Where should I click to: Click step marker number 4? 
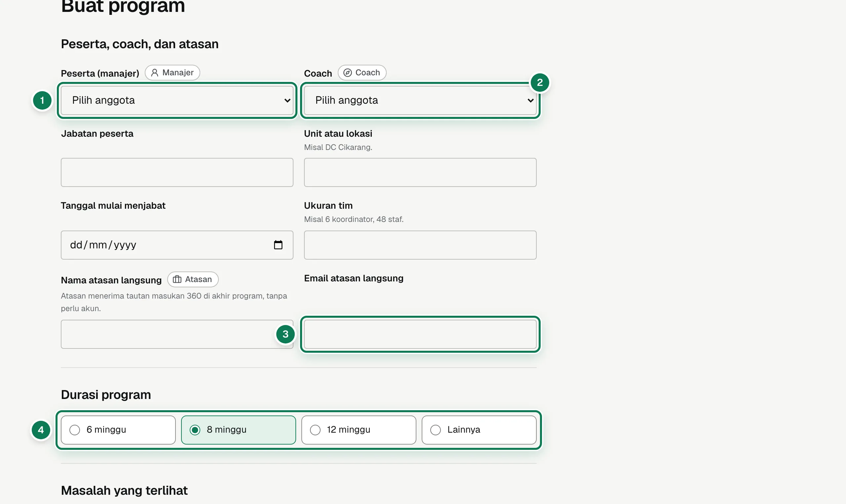[41, 430]
